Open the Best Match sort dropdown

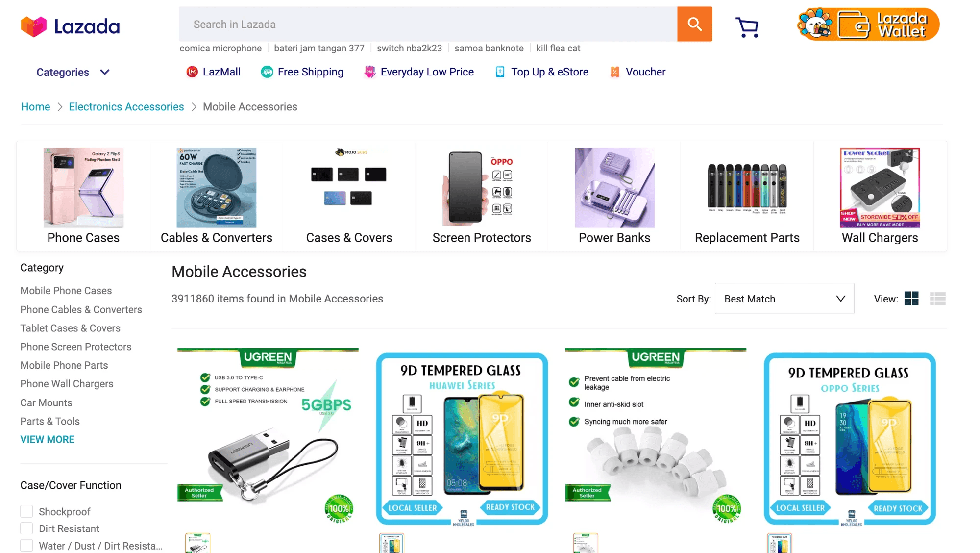coord(784,299)
